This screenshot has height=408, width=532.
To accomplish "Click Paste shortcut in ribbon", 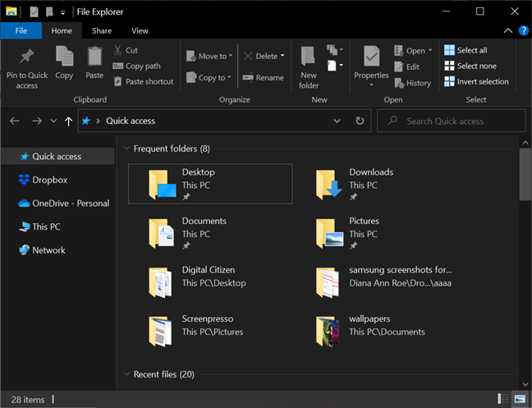I will (144, 82).
